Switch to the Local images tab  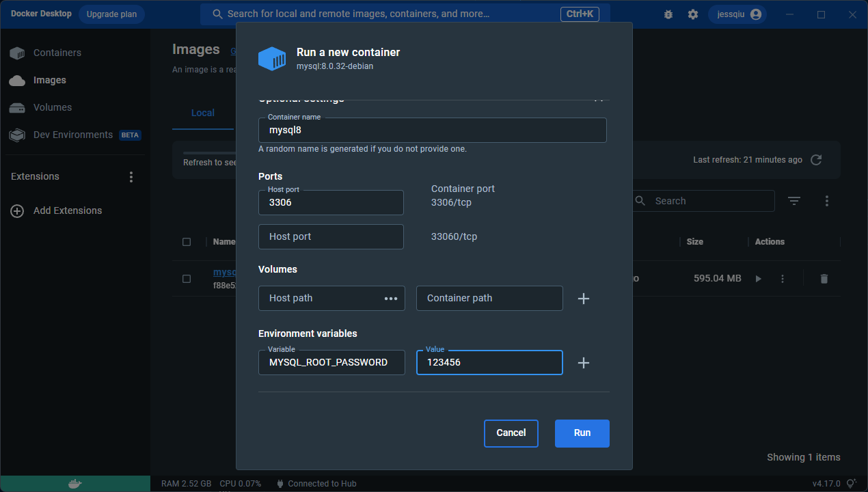point(203,113)
